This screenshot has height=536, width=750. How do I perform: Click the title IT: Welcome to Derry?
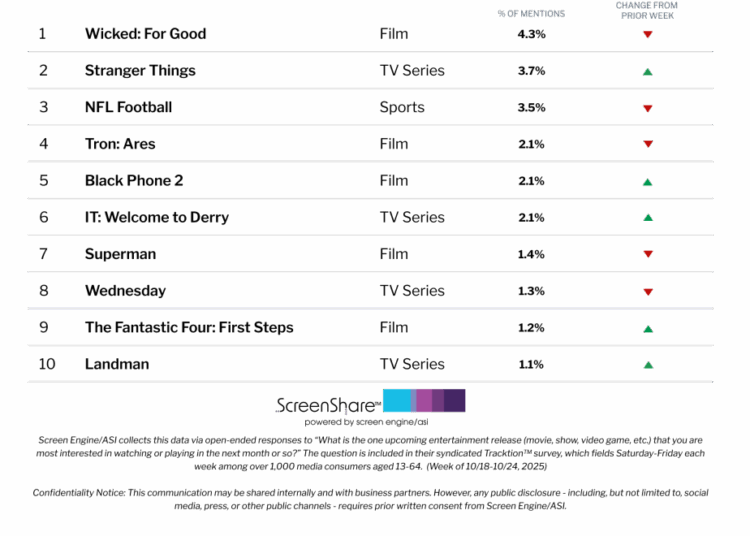pos(157,218)
